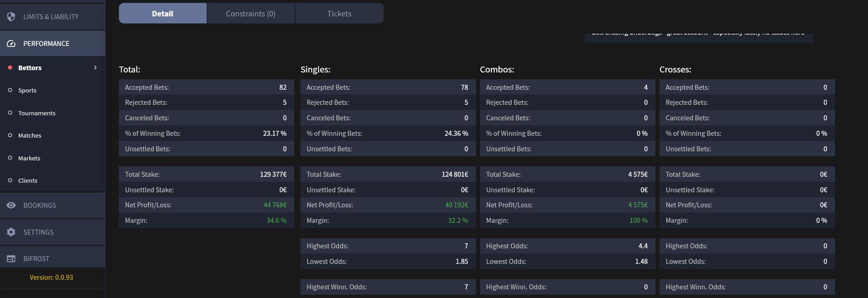The image size is (868, 298).
Task: Expand the Limits & Liability section
Action: tap(51, 17)
